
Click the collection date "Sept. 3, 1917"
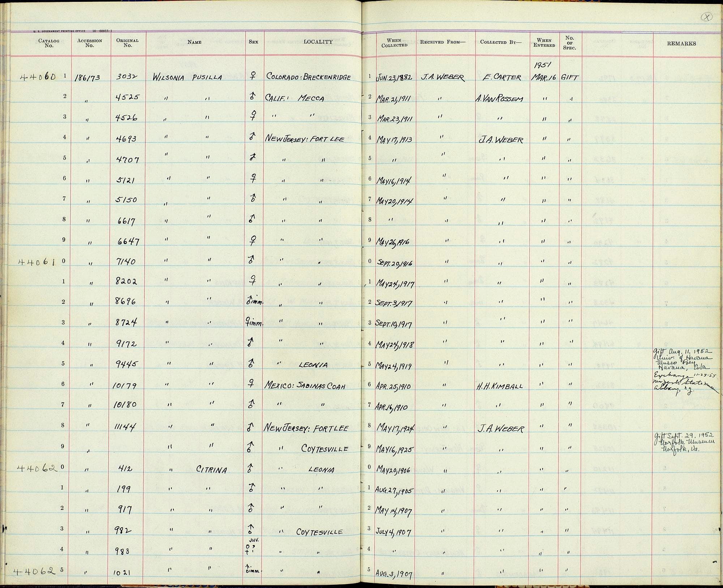393,303
